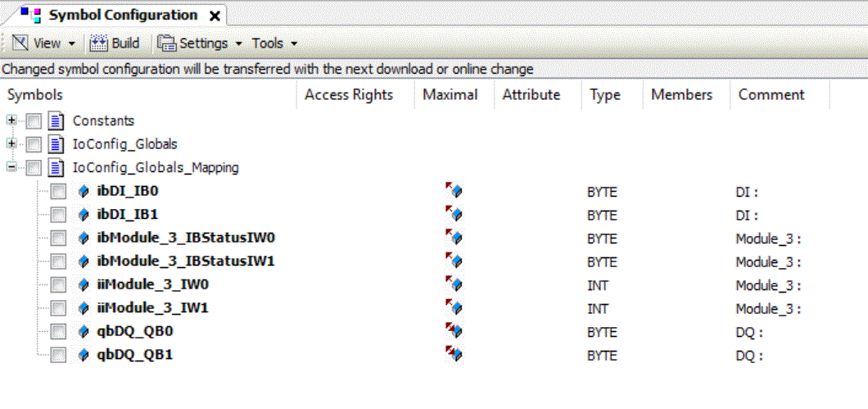Open the View dropdown in toolbar
The image size is (868, 409).
click(x=44, y=43)
